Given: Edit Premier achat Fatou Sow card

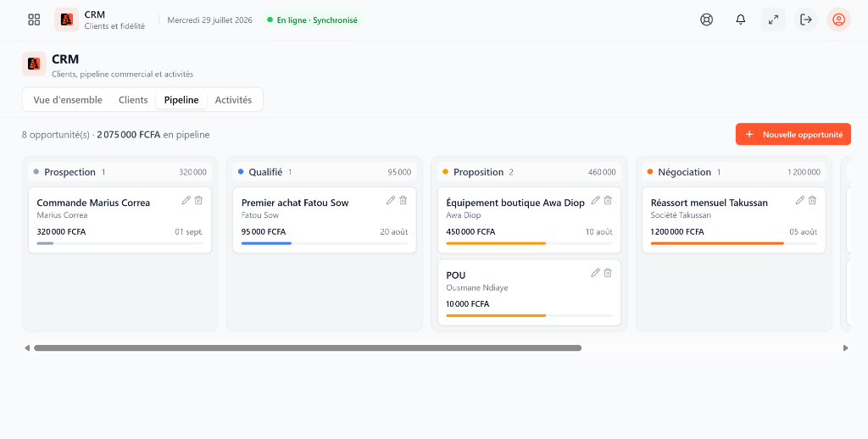Looking at the screenshot, I should click(391, 200).
